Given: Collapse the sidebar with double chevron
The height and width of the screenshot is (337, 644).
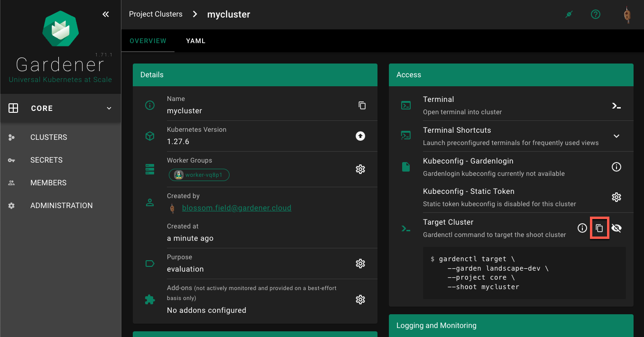Looking at the screenshot, I should 106,14.
